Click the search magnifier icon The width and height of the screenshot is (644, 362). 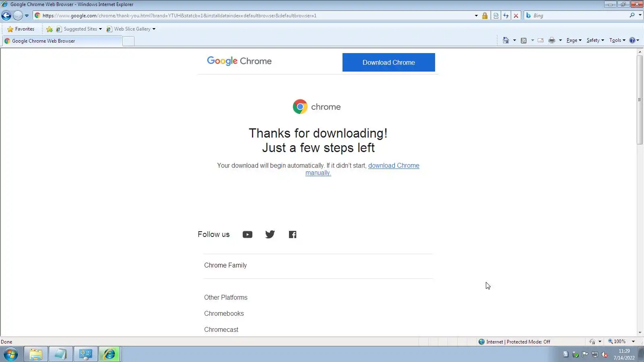click(632, 15)
